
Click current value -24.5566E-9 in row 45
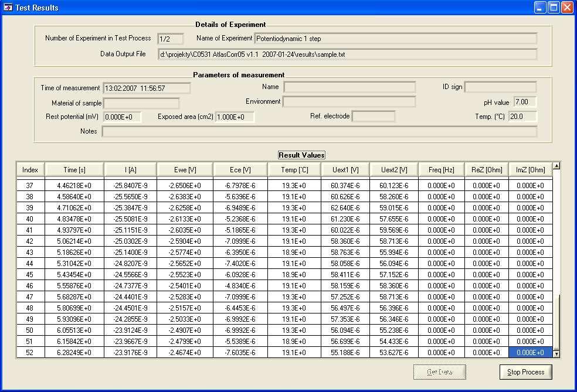tap(130, 275)
